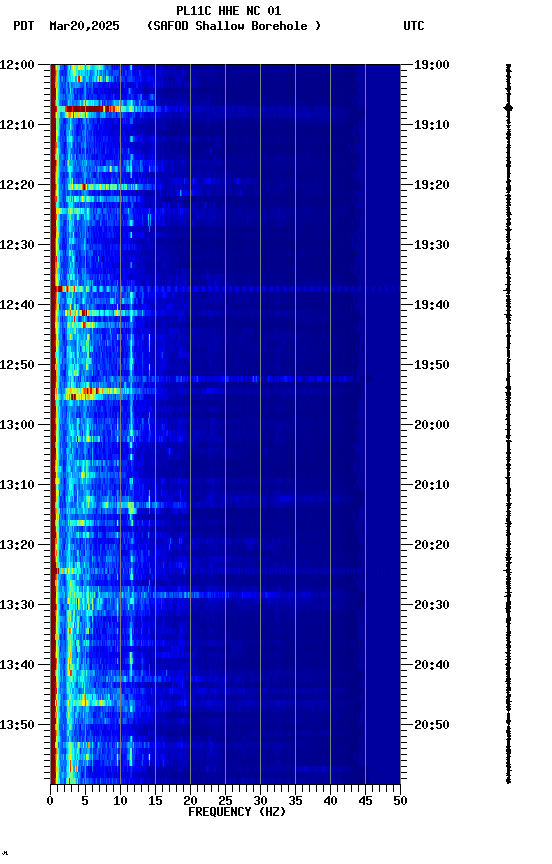Click the 20:20 UTC time label
The height and width of the screenshot is (864, 552).
click(x=432, y=546)
